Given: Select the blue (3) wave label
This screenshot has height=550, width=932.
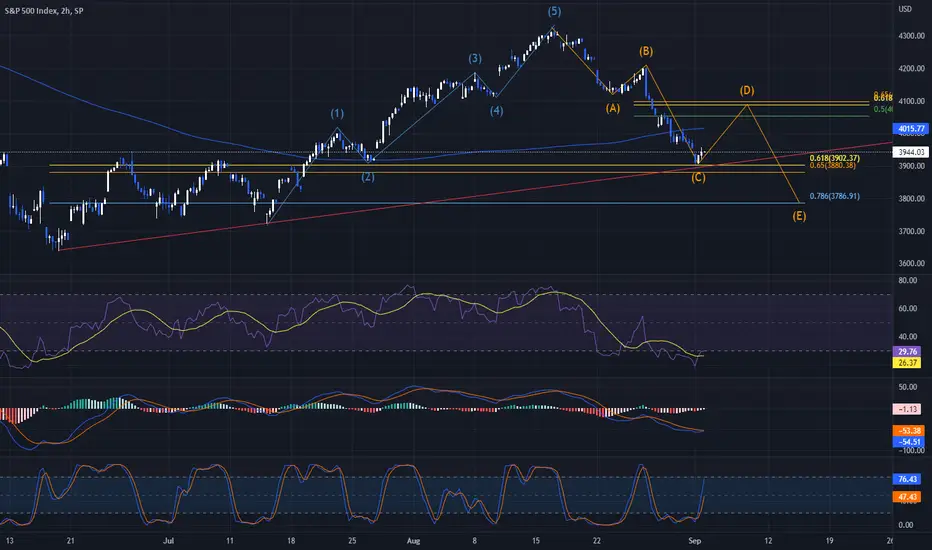Looking at the screenshot, I should (x=474, y=58).
